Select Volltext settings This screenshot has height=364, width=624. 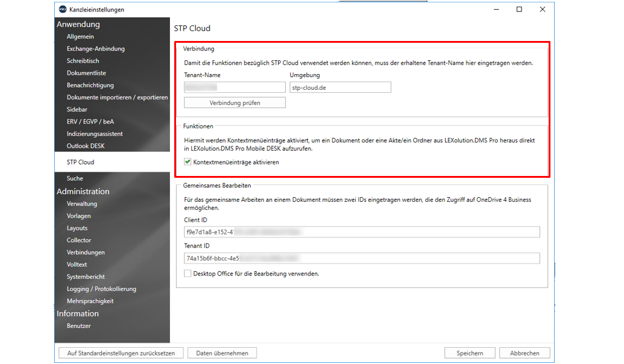click(x=77, y=265)
